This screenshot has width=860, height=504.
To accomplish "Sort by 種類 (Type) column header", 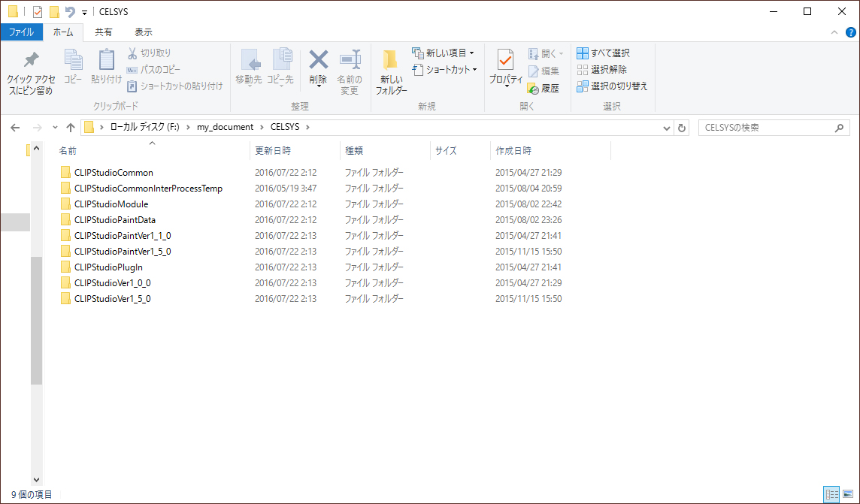I will pos(354,151).
